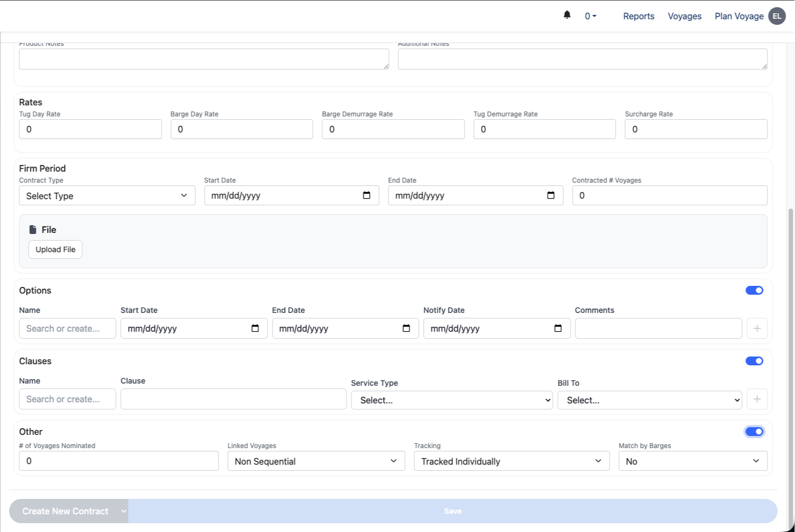This screenshot has height=532, width=795.
Task: Go to Reports in top navigation
Action: pyautogui.click(x=638, y=16)
